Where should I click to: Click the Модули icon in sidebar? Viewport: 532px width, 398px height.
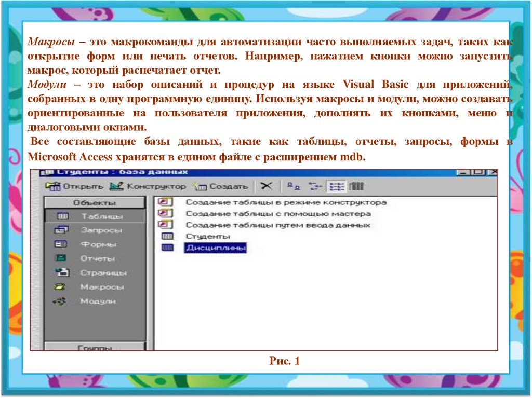click(60, 301)
